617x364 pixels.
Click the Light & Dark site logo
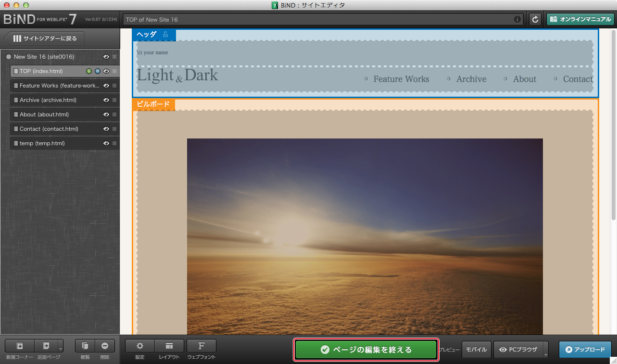(177, 75)
